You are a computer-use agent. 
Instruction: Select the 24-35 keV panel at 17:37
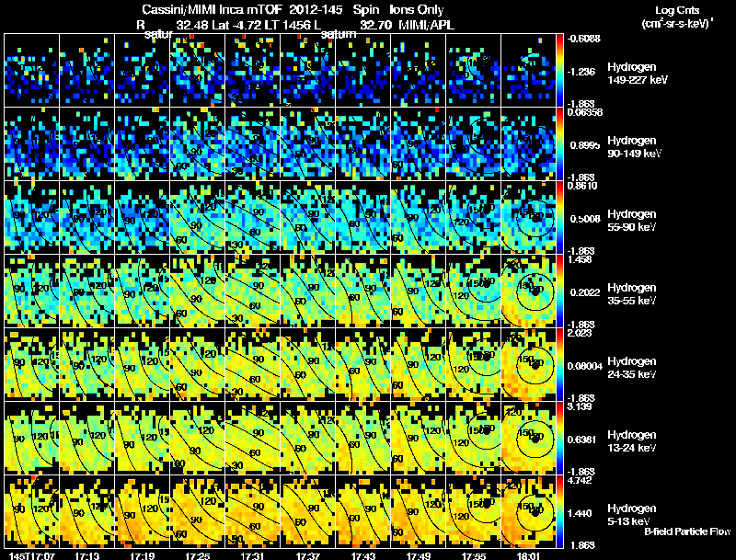(308, 365)
